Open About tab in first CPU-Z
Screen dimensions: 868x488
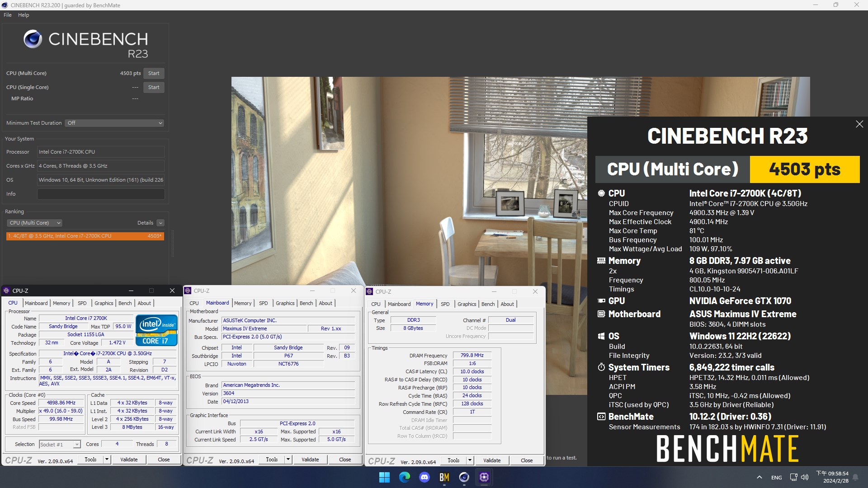click(x=144, y=303)
